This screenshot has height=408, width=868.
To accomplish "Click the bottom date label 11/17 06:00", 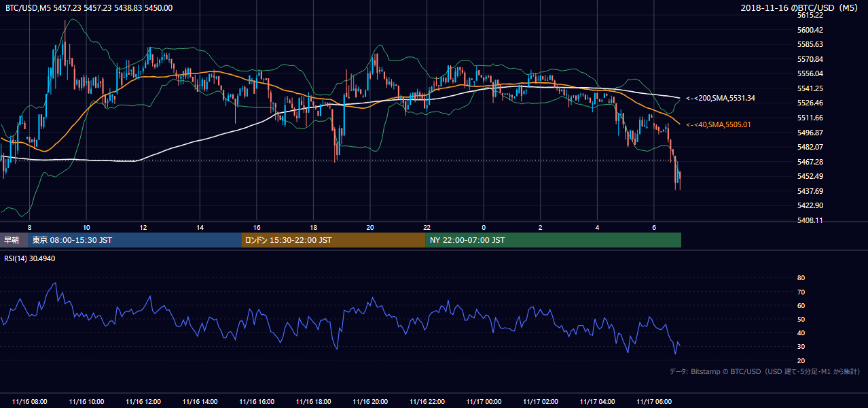I will [654, 402].
